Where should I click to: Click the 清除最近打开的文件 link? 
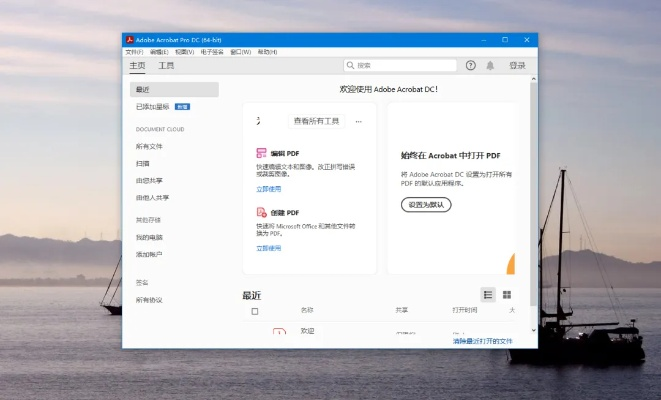[x=483, y=341]
